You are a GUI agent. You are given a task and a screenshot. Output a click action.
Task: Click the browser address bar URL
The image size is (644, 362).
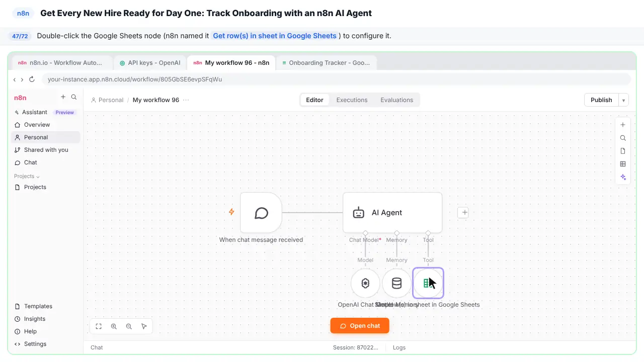[135, 79]
